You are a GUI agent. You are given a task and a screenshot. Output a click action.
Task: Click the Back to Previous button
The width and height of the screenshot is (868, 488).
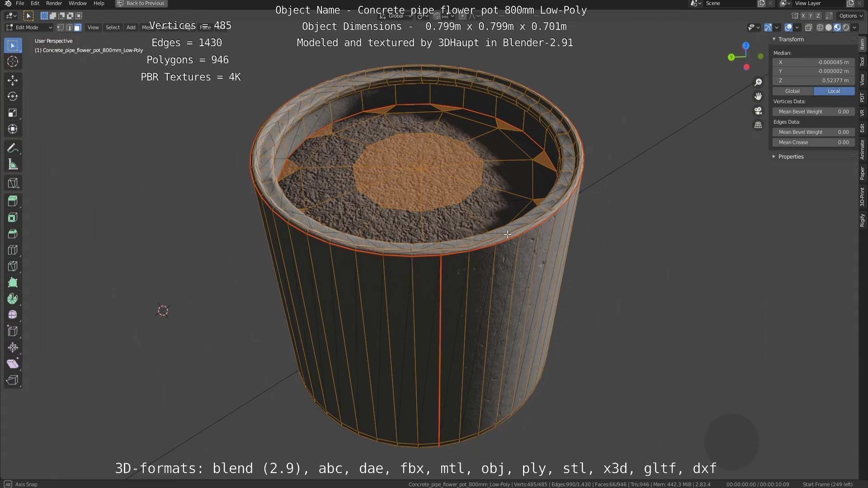142,3
